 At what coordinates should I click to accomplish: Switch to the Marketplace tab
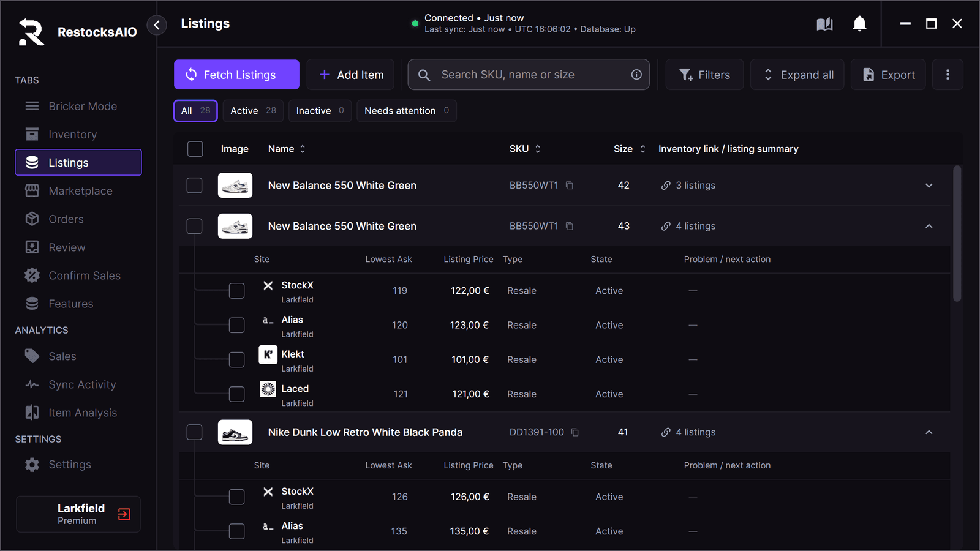click(x=78, y=191)
